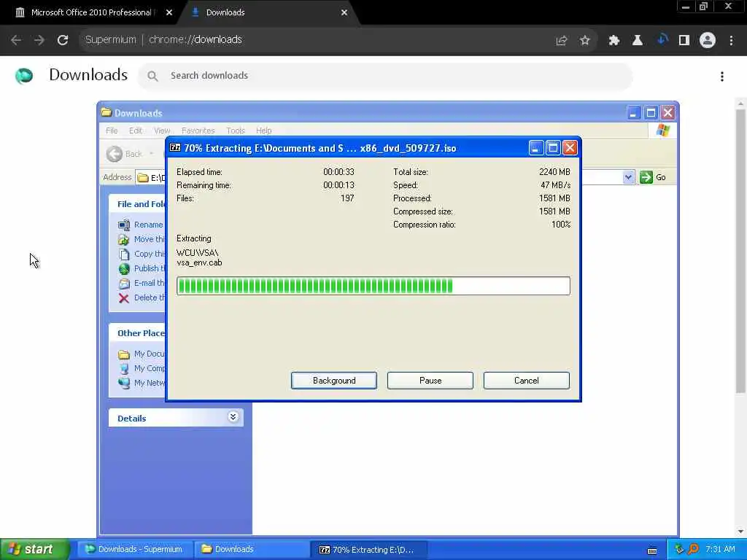
Task: Click the green Go button
Action: pos(653,178)
